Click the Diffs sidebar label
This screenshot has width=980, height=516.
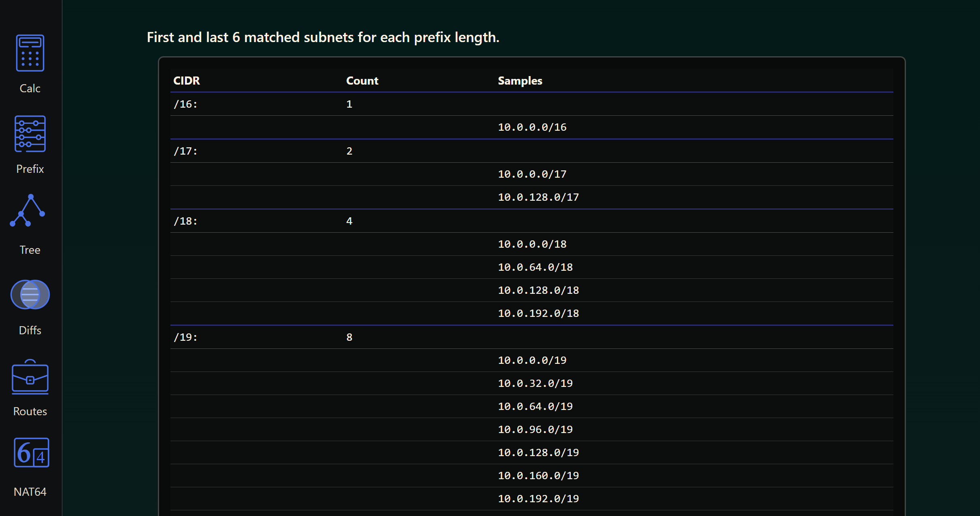coord(30,330)
